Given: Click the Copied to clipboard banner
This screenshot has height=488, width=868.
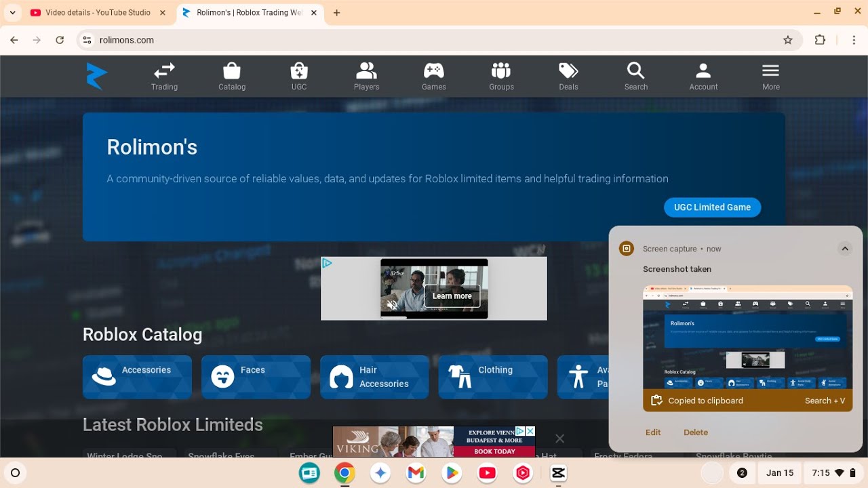Looking at the screenshot, I should click(x=748, y=401).
